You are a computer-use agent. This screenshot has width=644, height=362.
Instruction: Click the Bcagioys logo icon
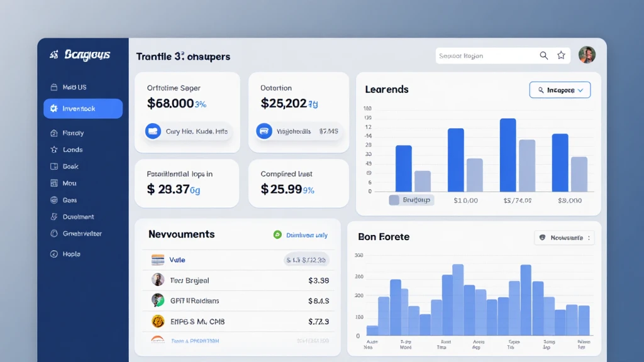pyautogui.click(x=54, y=54)
